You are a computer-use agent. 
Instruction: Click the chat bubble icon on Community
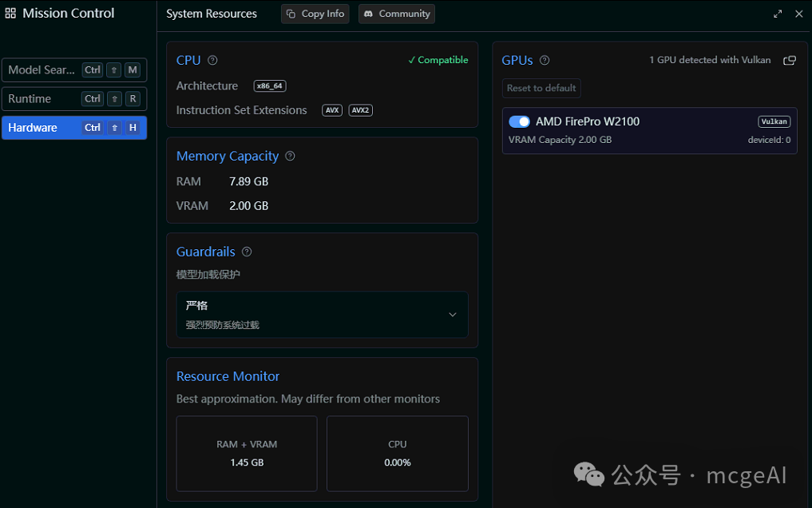(x=368, y=14)
